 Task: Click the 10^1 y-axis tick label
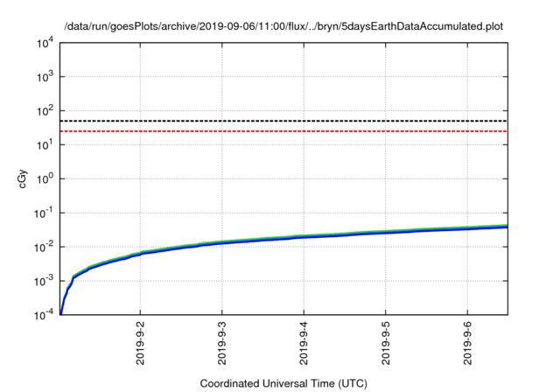45,145
